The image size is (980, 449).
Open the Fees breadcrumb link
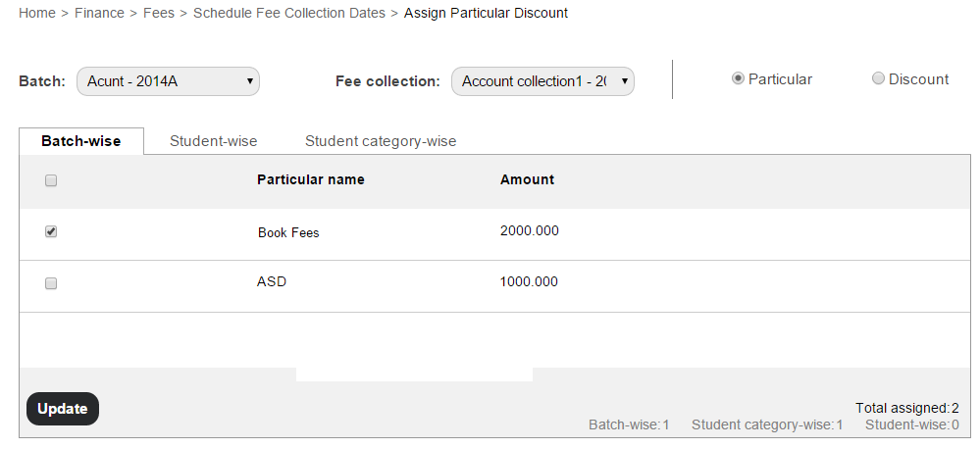(x=159, y=14)
